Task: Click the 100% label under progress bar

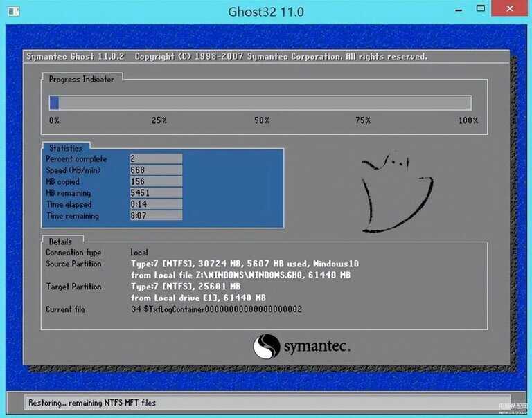Action: [468, 120]
